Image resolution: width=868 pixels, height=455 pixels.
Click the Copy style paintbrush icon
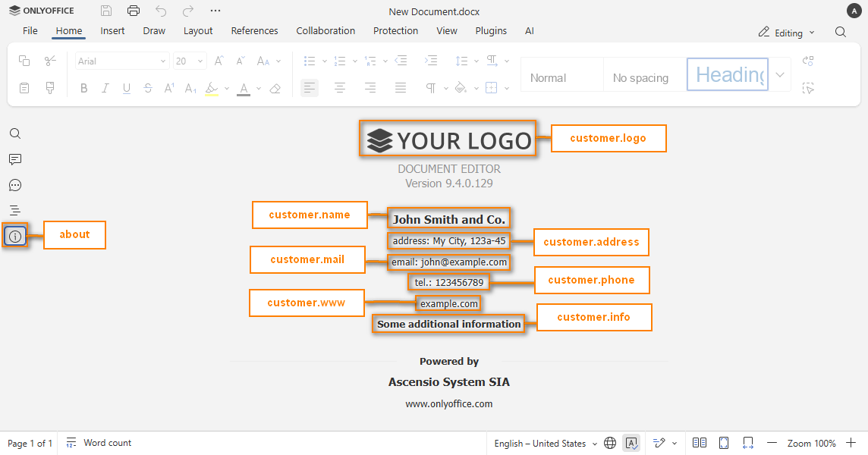click(x=50, y=88)
